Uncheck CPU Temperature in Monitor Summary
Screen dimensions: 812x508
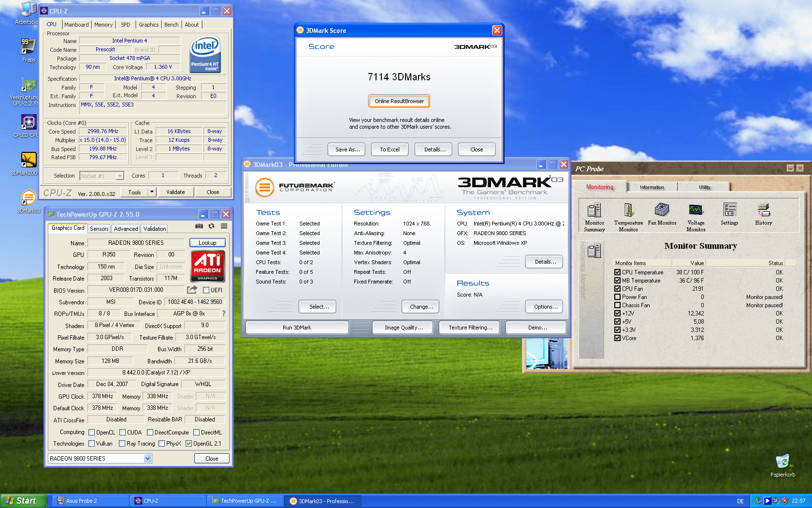point(617,272)
